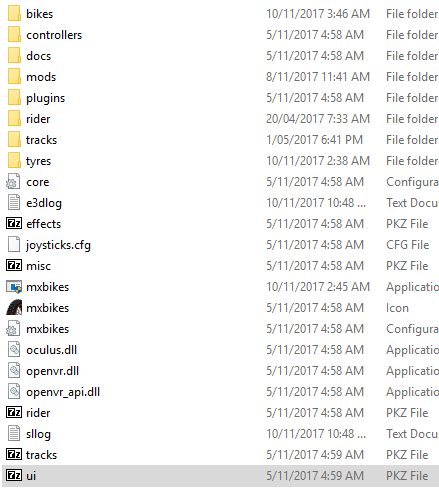Select the controllers folder name
Screen dimensions: 439x490
point(54,35)
